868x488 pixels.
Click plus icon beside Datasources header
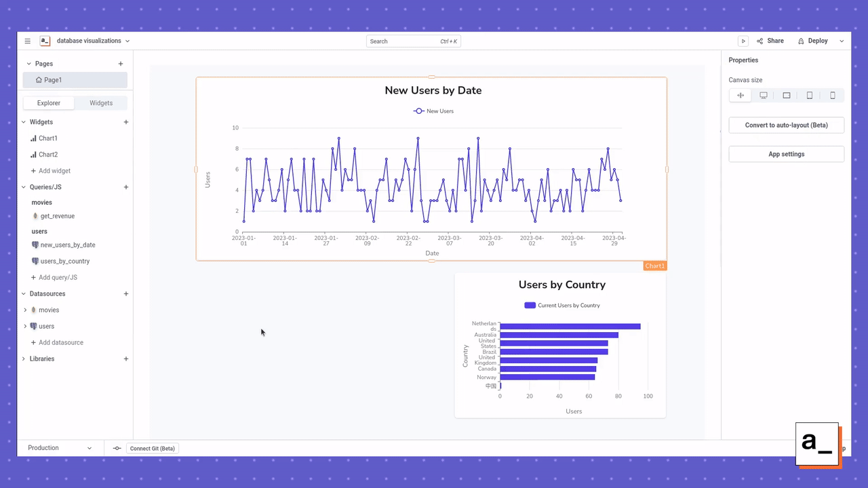coord(125,293)
